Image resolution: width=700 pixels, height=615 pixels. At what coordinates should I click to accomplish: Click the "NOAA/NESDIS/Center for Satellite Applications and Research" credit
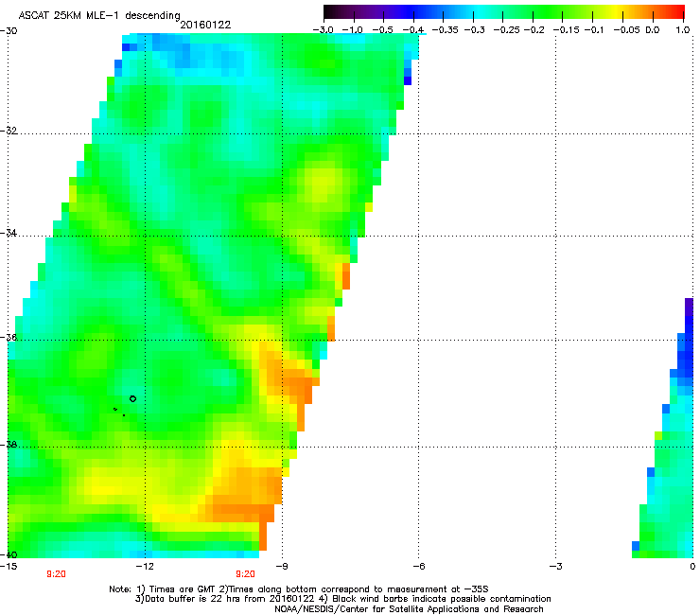click(x=409, y=608)
